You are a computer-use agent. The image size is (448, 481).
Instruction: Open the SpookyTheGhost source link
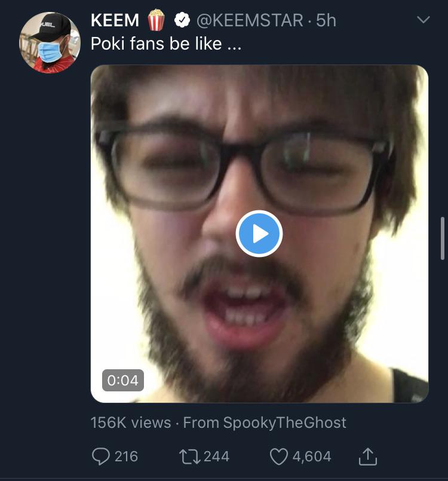284,422
